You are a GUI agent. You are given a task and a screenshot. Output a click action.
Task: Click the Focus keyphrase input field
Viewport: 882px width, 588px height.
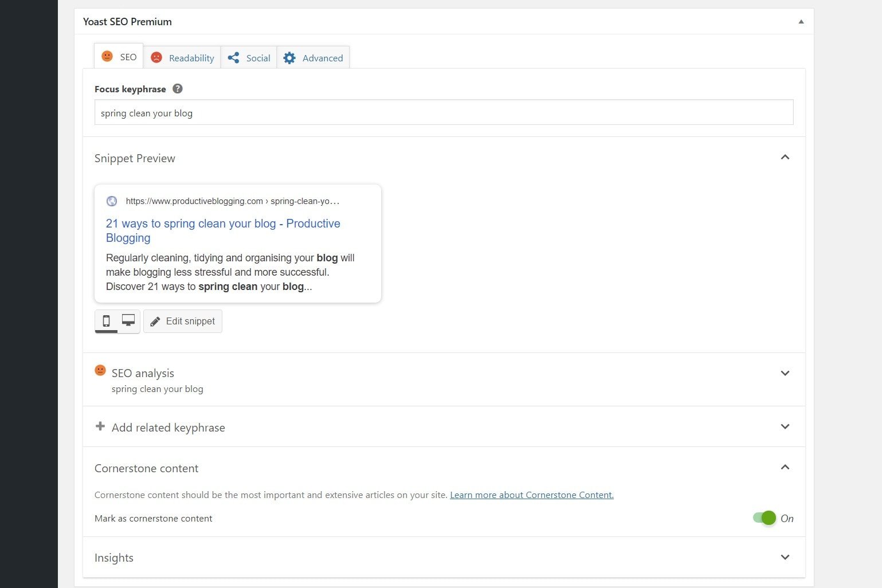[x=444, y=112]
